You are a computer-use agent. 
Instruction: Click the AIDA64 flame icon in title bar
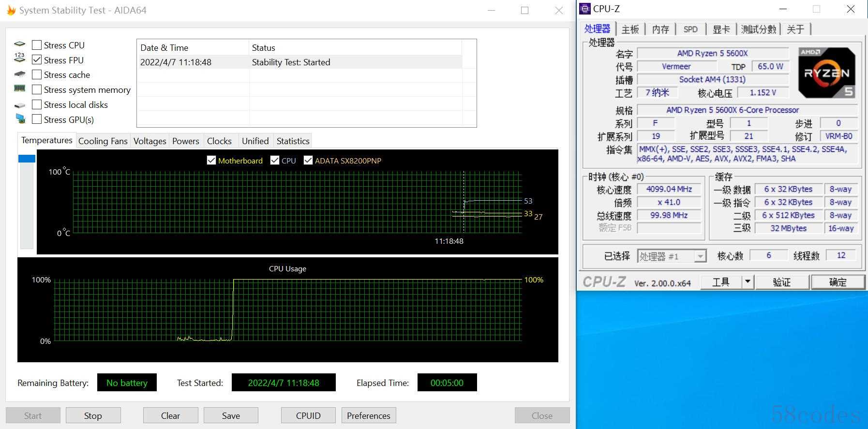pyautogui.click(x=11, y=10)
